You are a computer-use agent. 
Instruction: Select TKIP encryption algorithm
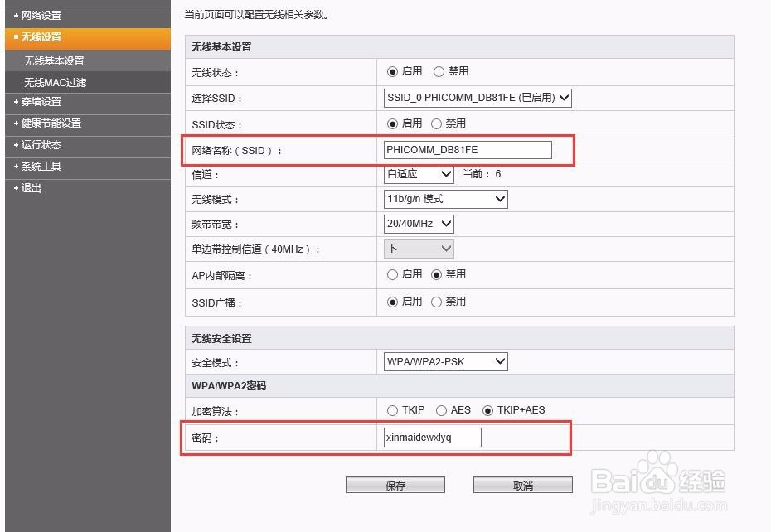tap(392, 409)
